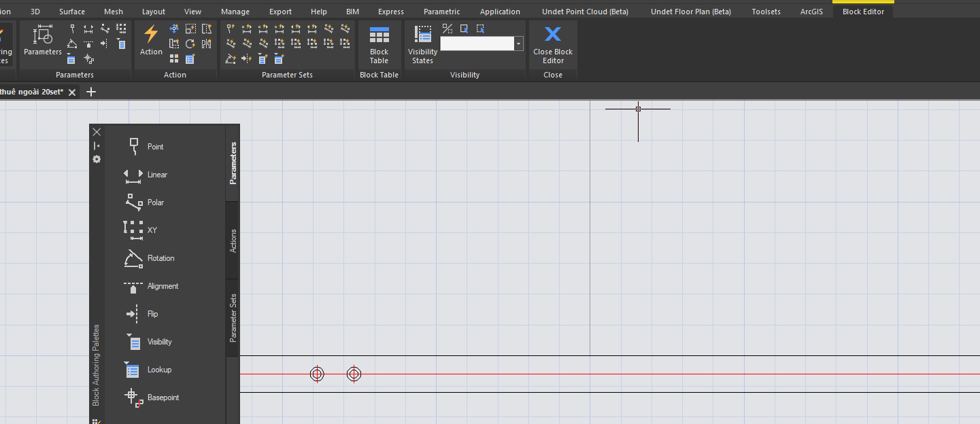The height and width of the screenshot is (424, 980).
Task: Click the lightning bolt Action button
Action: click(151, 41)
